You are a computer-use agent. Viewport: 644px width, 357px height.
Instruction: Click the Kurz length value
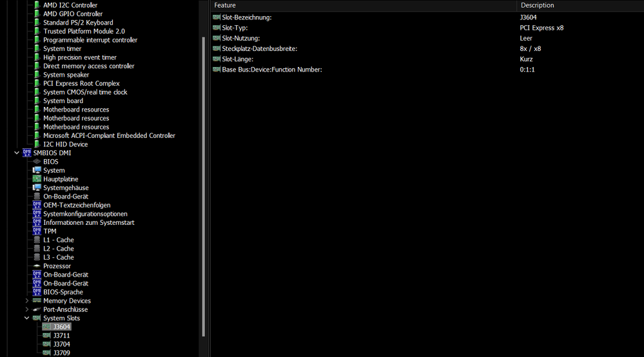[x=526, y=59]
